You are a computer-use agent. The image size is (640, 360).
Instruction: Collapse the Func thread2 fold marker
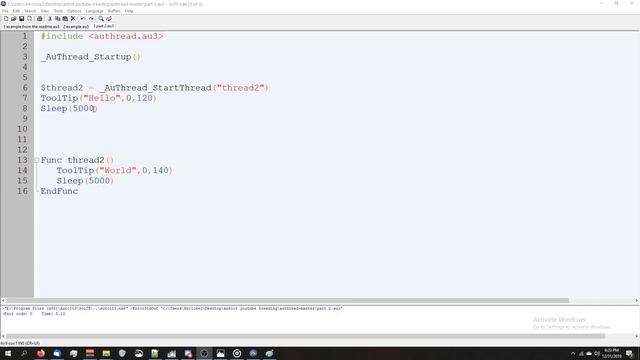(37, 160)
